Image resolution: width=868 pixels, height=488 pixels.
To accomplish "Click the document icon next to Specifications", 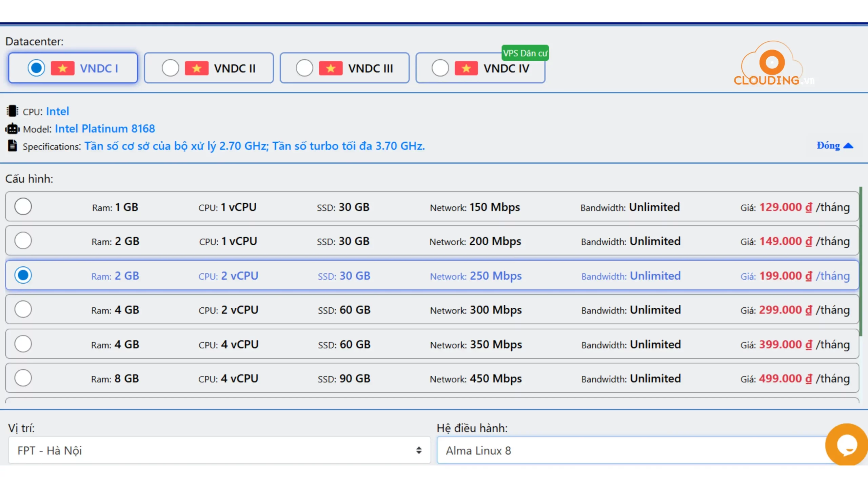I will 12,145.
